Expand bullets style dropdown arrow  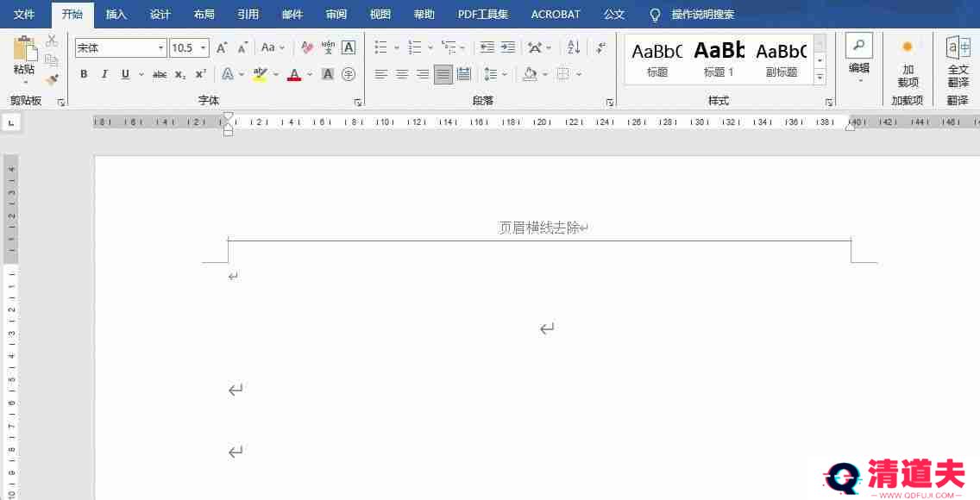click(x=396, y=47)
